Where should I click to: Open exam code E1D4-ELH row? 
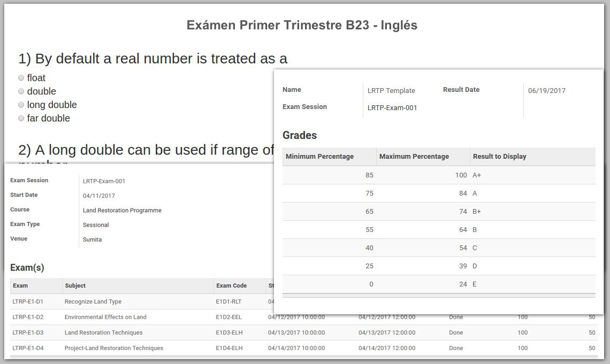[229, 348]
